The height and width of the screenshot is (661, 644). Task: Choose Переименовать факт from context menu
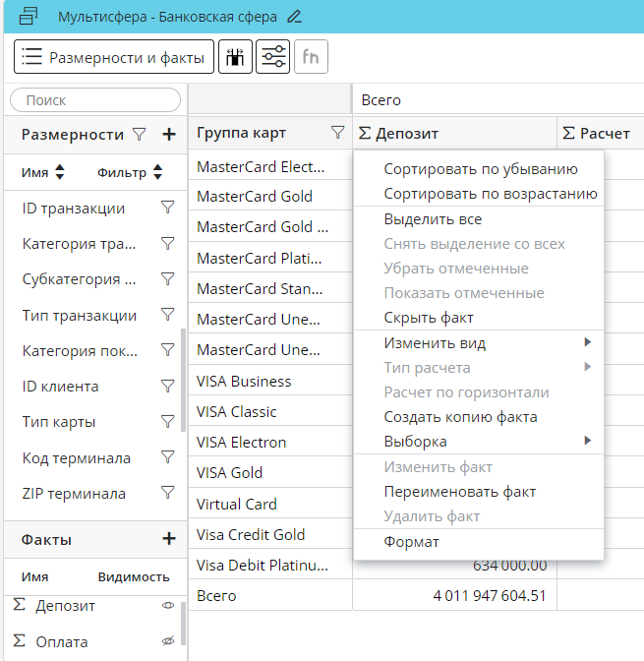(x=459, y=492)
